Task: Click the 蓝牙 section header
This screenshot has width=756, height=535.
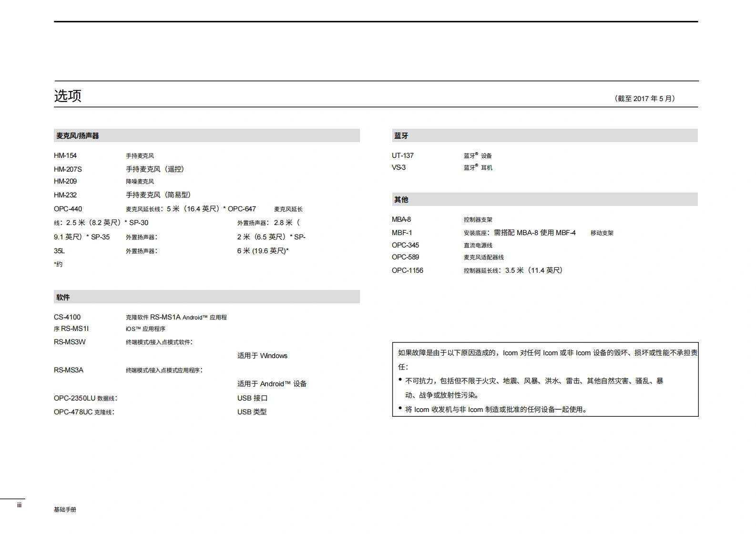Action: [401, 136]
